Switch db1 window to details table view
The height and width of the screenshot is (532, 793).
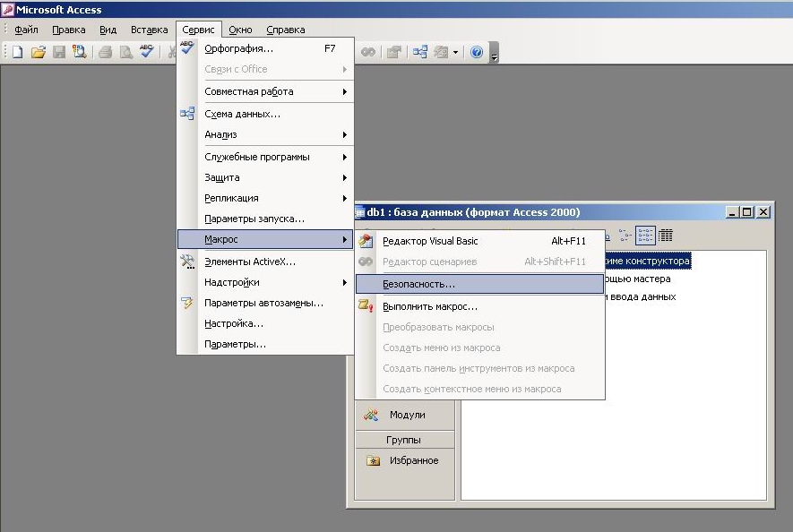(x=666, y=236)
